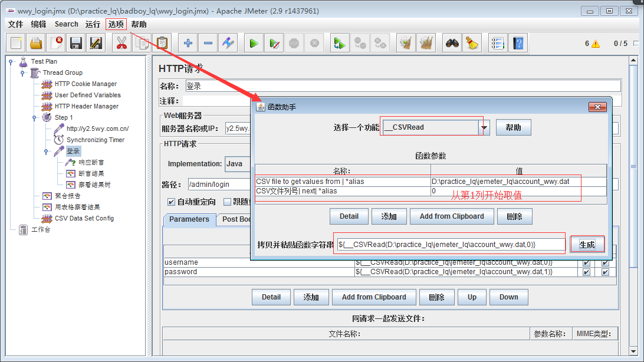Reset search with the brush icon
This screenshot has width=644, height=362.
point(472,43)
